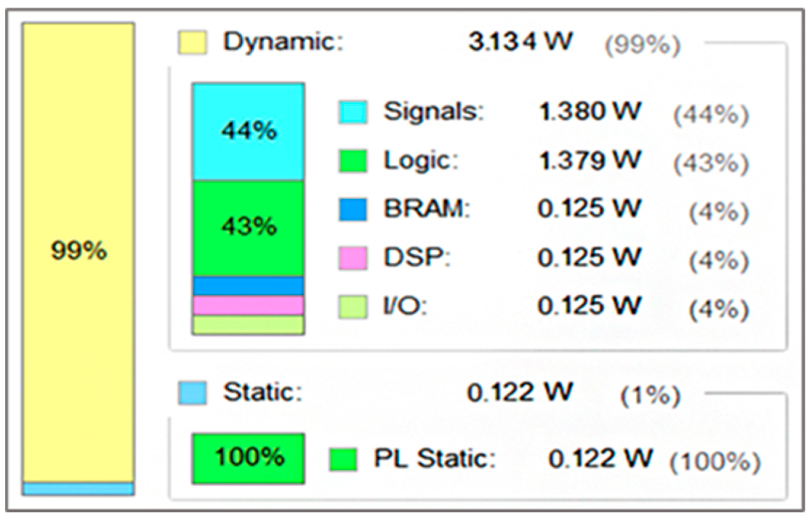Click the Signals 1.380 W value
Image resolution: width=812 pixels, height=521 pixels.
click(590, 112)
